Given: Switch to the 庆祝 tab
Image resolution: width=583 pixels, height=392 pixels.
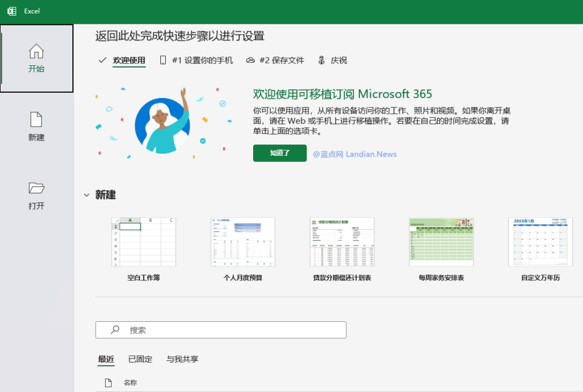Looking at the screenshot, I should 338,60.
